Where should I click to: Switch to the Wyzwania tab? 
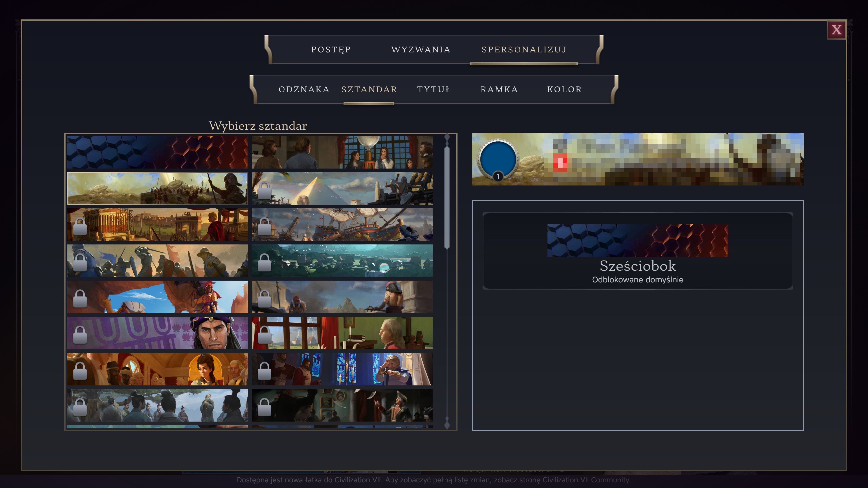[421, 49]
